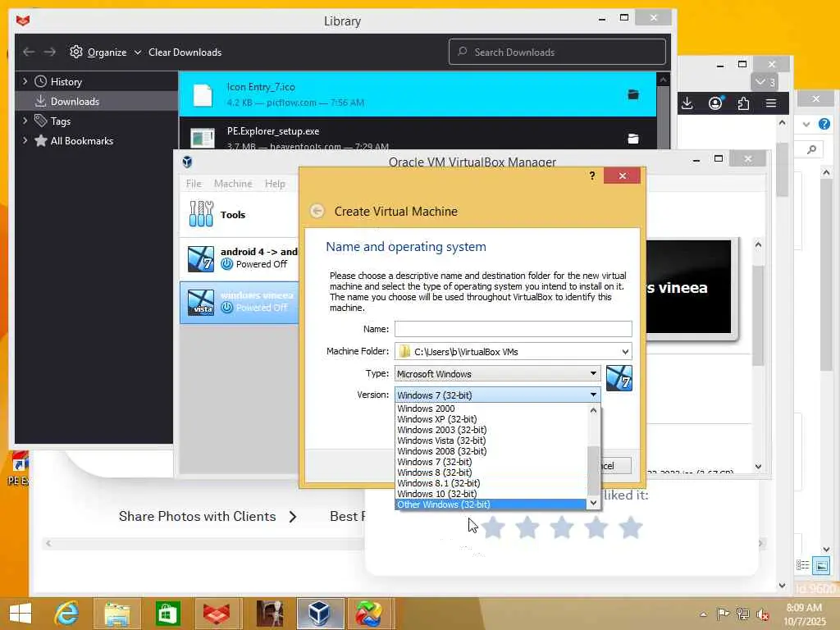Choose Windows 8.1 (32-bit) from list
Viewport: 840px width, 630px height.
click(491, 483)
